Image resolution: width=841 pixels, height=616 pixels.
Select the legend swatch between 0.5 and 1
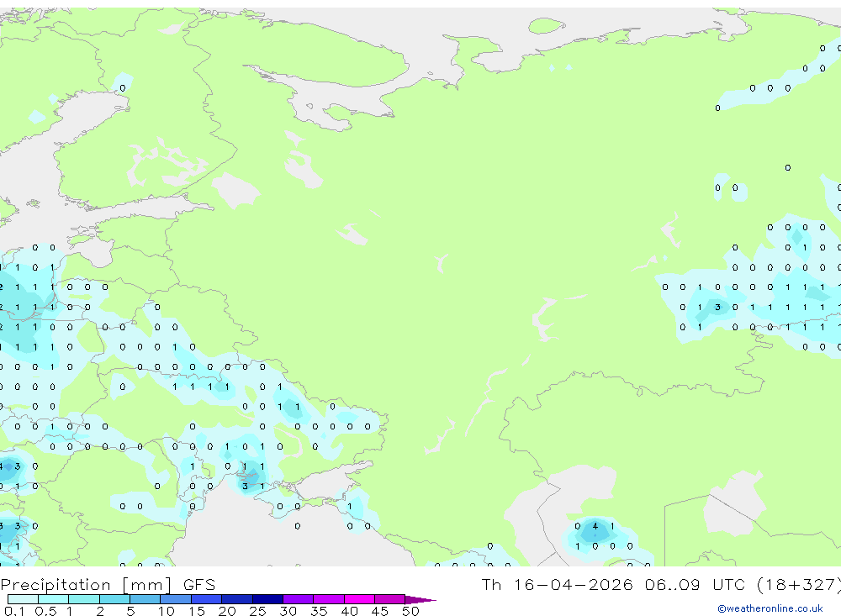click(x=54, y=599)
